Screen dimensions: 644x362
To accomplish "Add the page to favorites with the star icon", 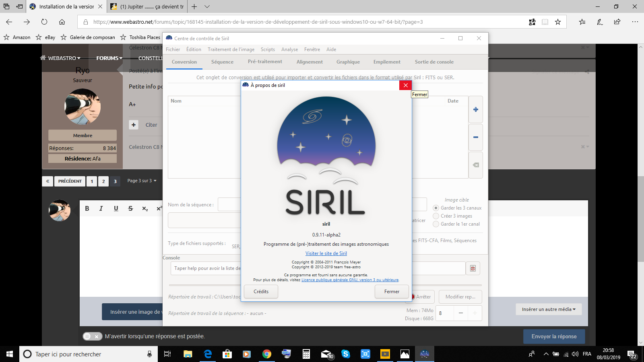I will point(558,22).
